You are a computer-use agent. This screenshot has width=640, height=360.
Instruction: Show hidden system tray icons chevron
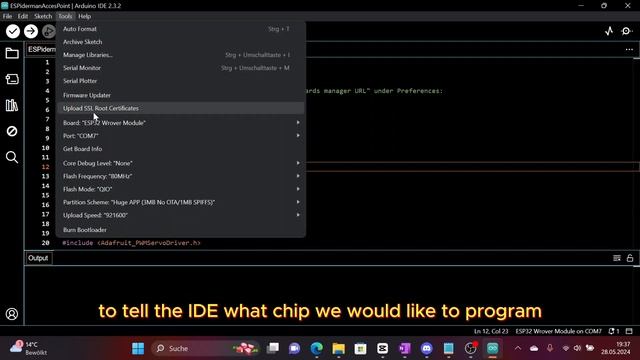(x=518, y=348)
